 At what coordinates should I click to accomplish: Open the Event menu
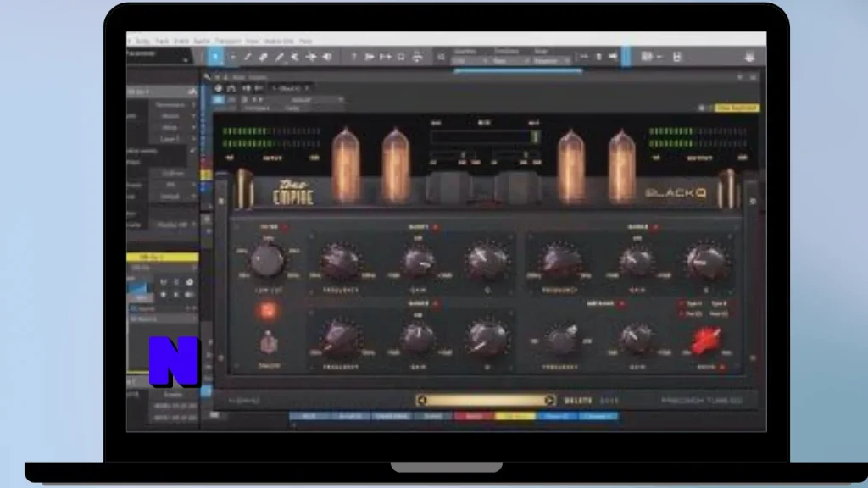pos(181,41)
